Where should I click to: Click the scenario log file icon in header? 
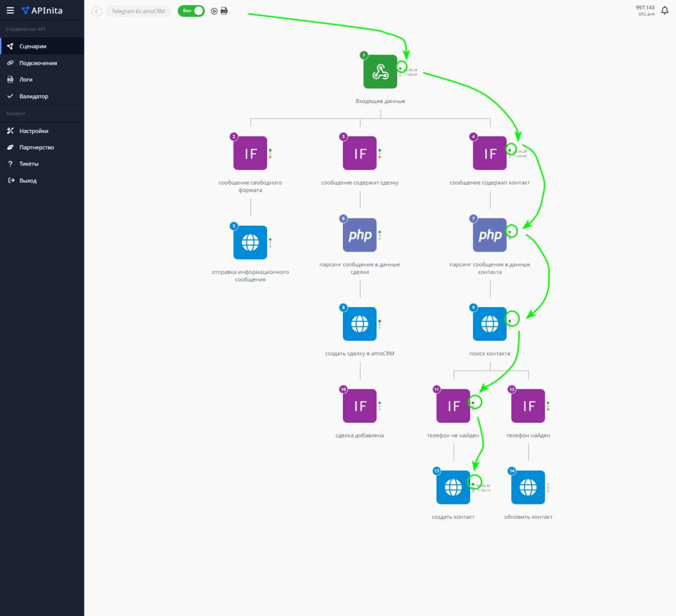(224, 11)
